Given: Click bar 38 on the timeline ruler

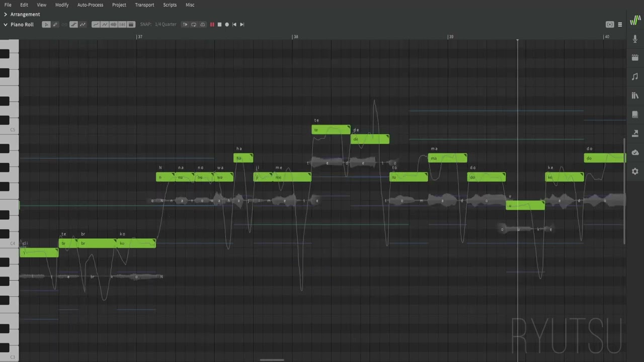Looking at the screenshot, I should coord(296,37).
